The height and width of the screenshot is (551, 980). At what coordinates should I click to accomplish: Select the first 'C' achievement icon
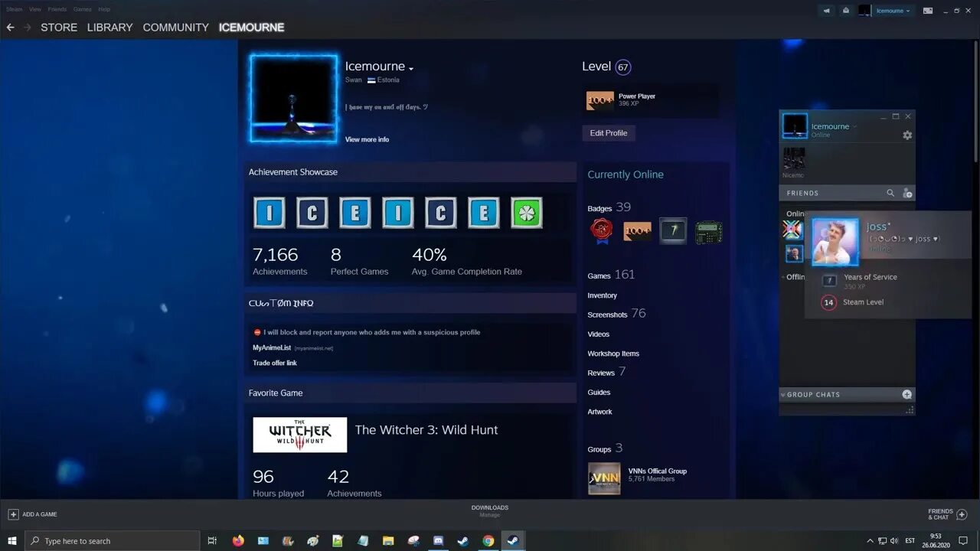(x=312, y=213)
